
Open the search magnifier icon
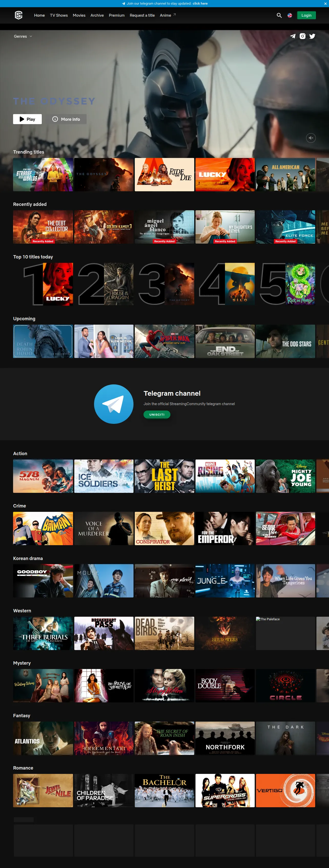(279, 15)
